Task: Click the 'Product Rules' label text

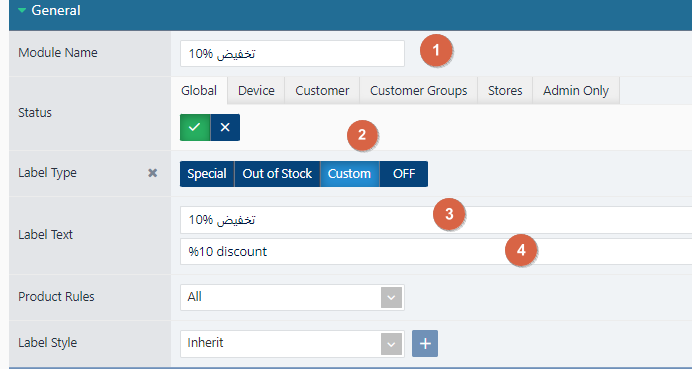Action: tap(56, 297)
